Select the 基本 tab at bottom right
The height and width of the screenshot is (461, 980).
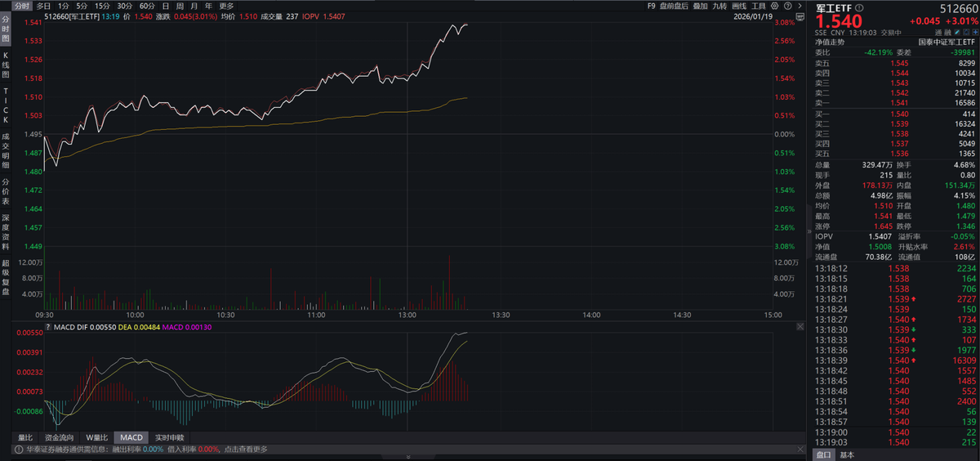click(847, 454)
